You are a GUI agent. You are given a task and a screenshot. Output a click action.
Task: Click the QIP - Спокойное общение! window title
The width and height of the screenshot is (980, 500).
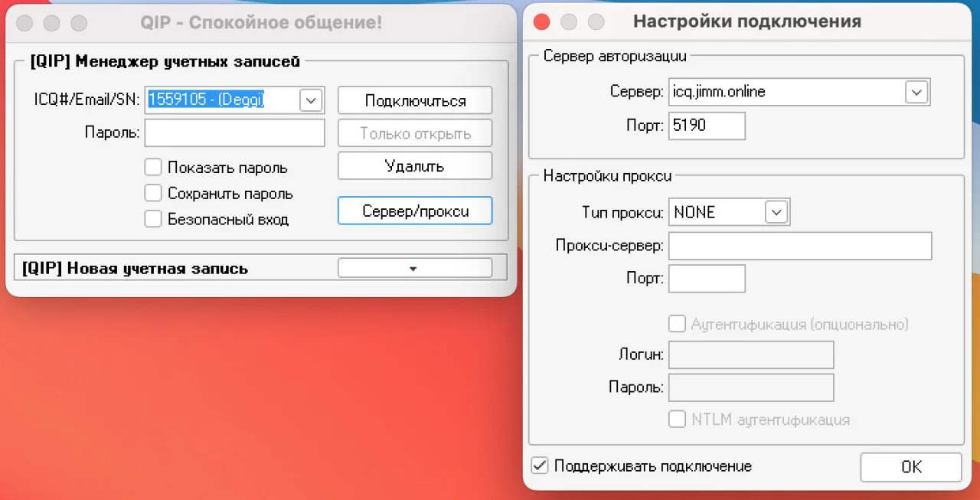click(x=261, y=22)
